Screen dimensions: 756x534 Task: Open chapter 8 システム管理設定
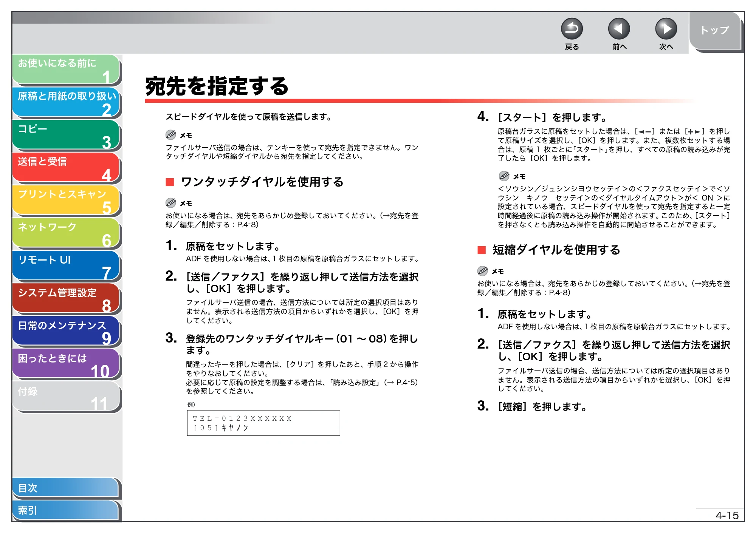pos(66,299)
